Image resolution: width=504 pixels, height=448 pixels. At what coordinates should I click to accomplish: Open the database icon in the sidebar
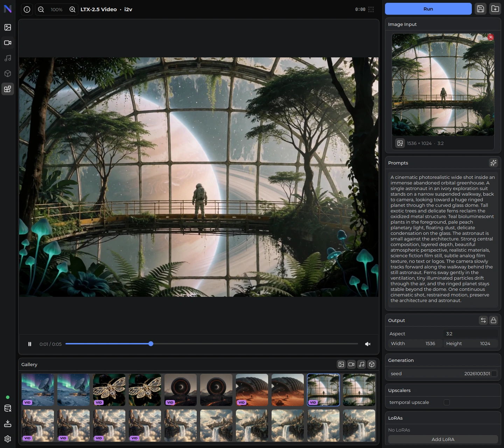(8, 408)
